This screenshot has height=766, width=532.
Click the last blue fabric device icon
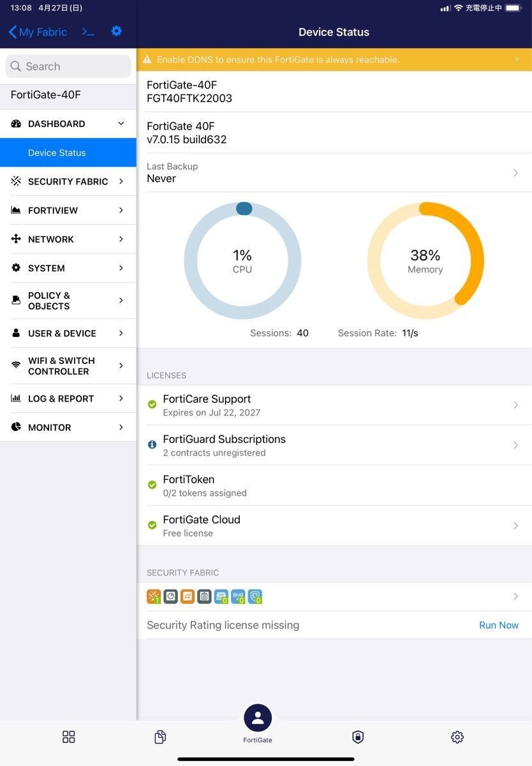pos(255,596)
